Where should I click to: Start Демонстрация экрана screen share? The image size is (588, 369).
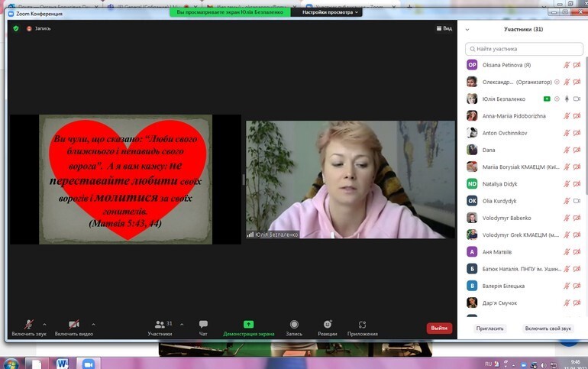pos(249,328)
